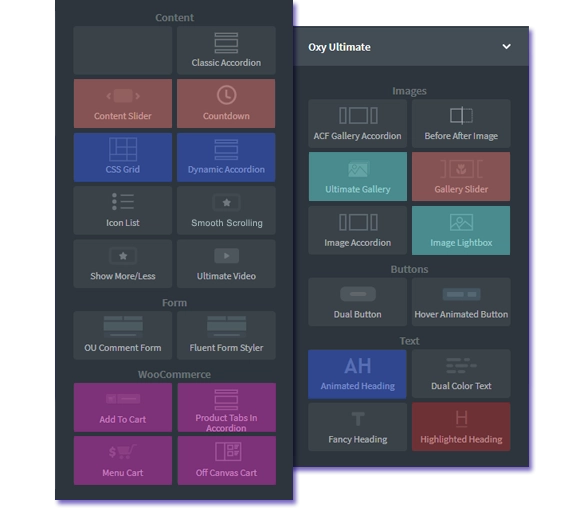Insert the Icon List element
Screen dimensions: 571x510
(x=123, y=211)
